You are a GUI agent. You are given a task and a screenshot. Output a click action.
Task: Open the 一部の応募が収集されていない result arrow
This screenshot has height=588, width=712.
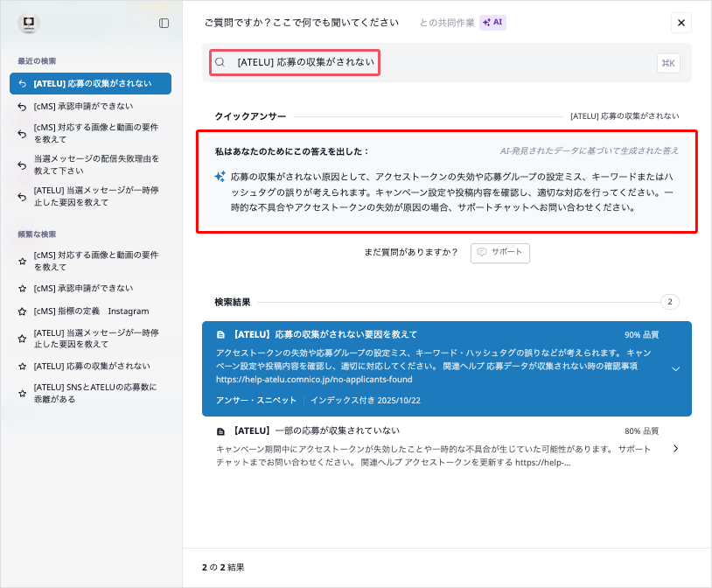(675, 449)
